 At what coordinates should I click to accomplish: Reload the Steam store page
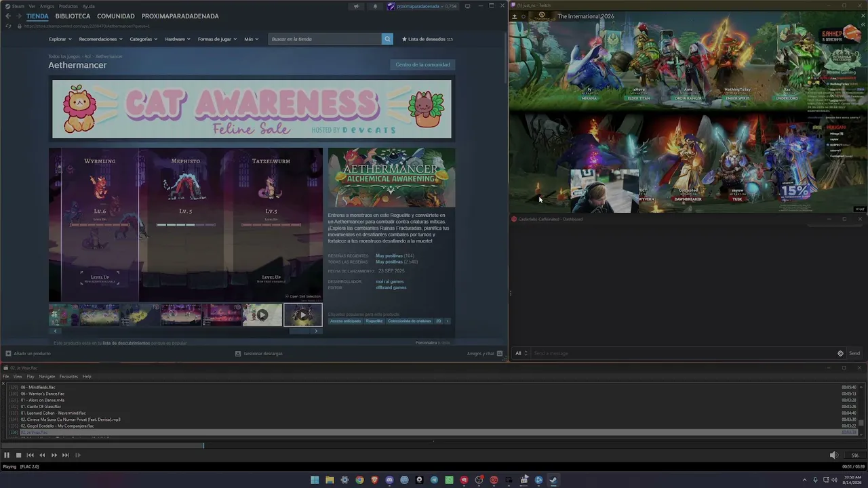[8, 26]
